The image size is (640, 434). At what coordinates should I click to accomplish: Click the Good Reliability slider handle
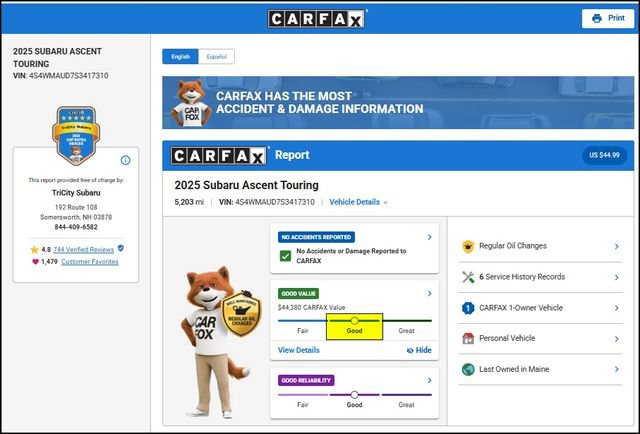[354, 395]
